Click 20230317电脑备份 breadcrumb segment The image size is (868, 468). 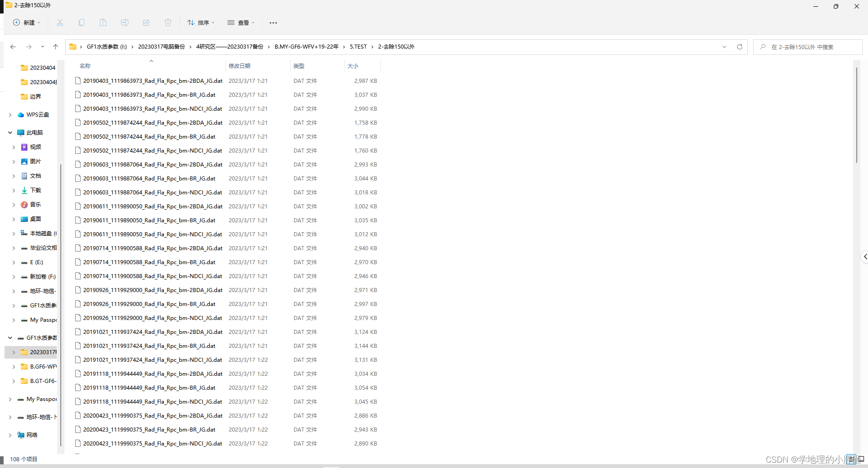click(x=161, y=47)
